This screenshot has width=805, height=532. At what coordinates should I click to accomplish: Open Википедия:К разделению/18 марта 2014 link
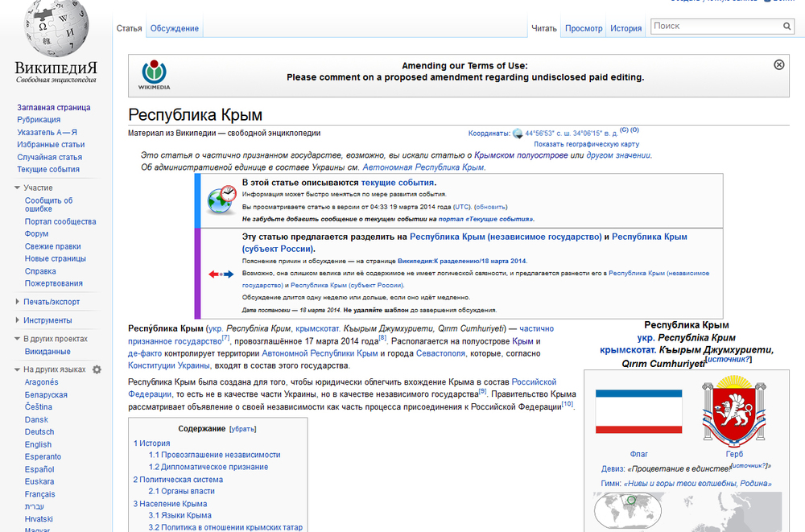[x=462, y=261]
